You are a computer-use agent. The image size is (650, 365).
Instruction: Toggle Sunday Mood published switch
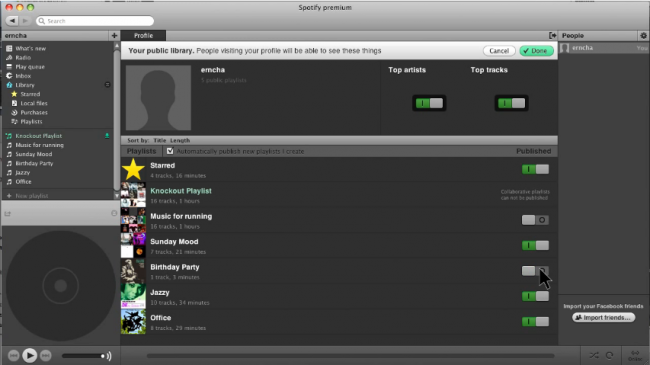[535, 246]
